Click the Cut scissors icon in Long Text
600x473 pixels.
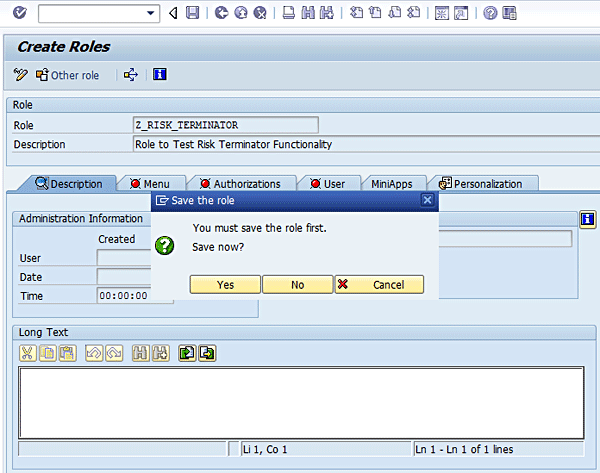27,353
